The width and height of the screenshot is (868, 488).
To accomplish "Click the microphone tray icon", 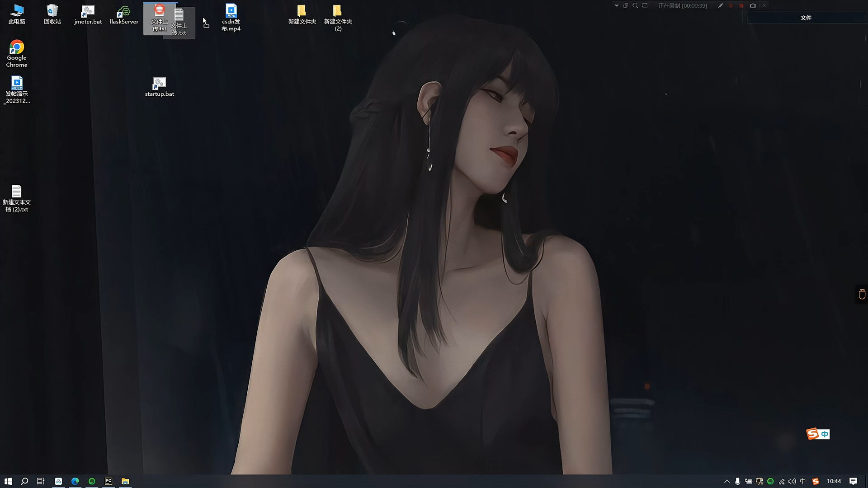I will pos(737,481).
